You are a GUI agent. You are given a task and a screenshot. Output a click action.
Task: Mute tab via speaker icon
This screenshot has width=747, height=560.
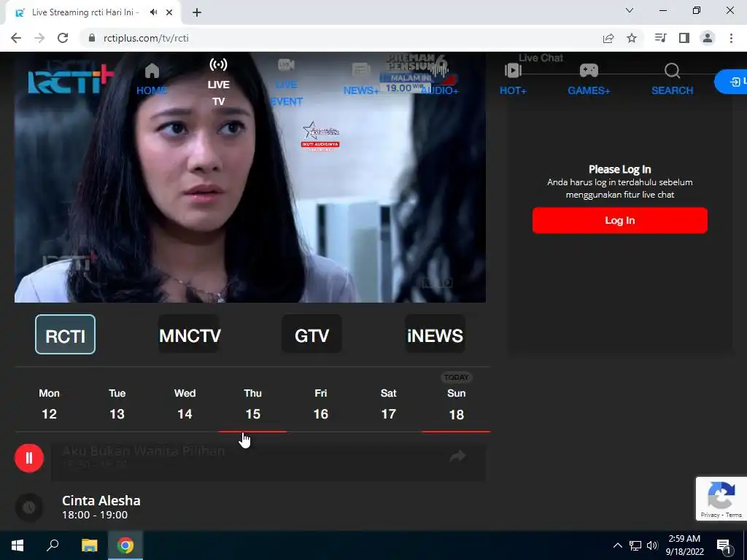[x=153, y=12]
